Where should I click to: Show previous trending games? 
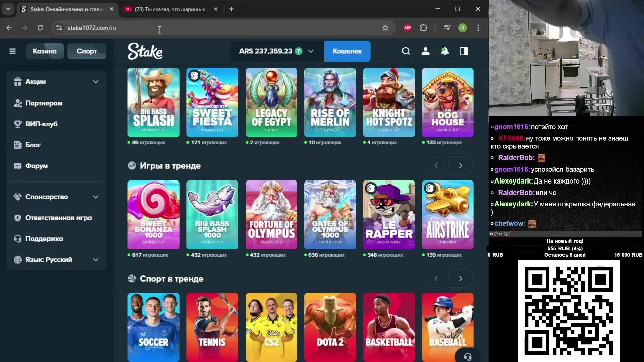point(436,165)
